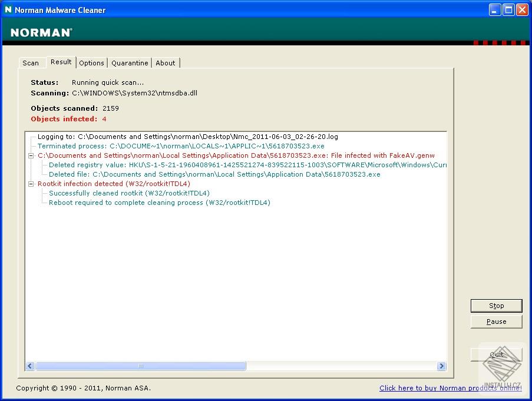532x401 pixels.
Task: Select the 'Rootkit infection detected' row
Action: (114, 184)
